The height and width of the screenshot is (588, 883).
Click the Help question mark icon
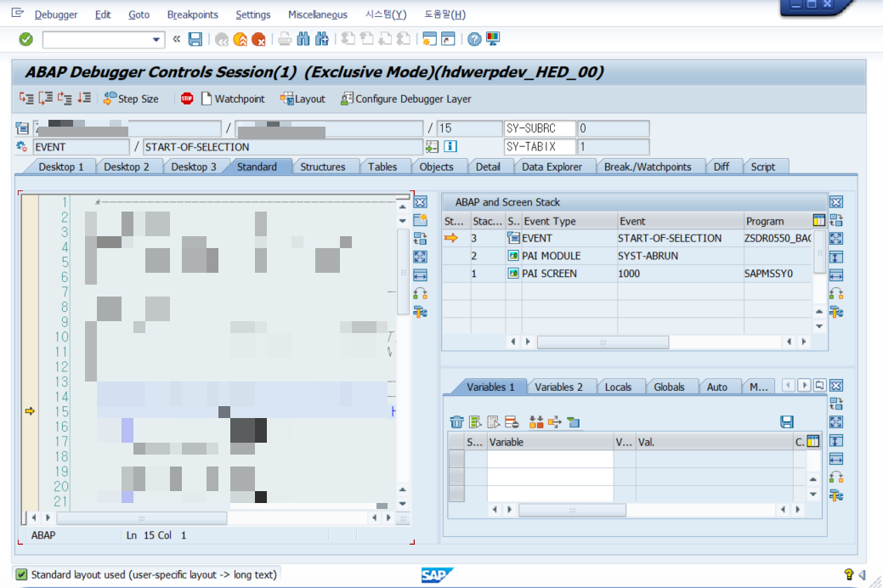[475, 39]
